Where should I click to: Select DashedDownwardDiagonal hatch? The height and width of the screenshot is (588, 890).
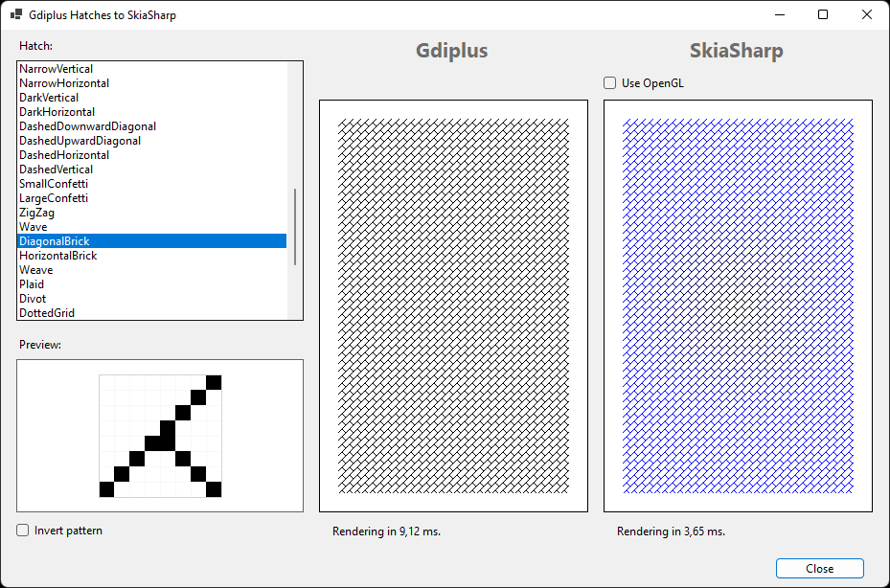(151, 126)
